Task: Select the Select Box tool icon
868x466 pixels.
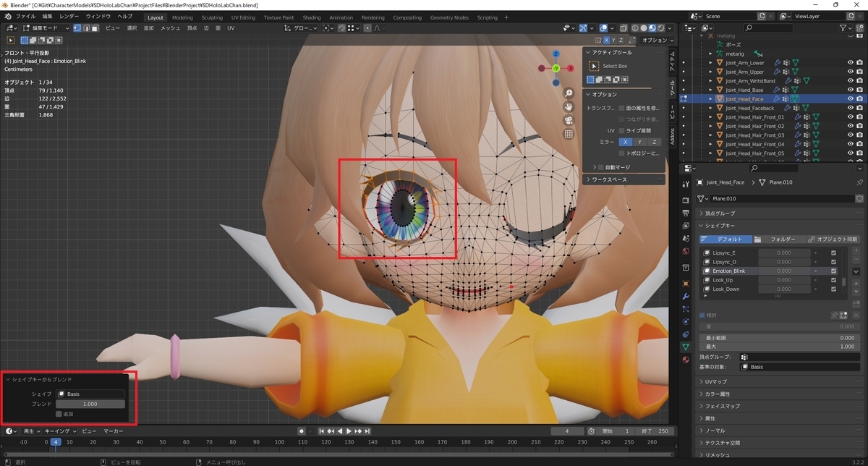Action: pyautogui.click(x=593, y=66)
